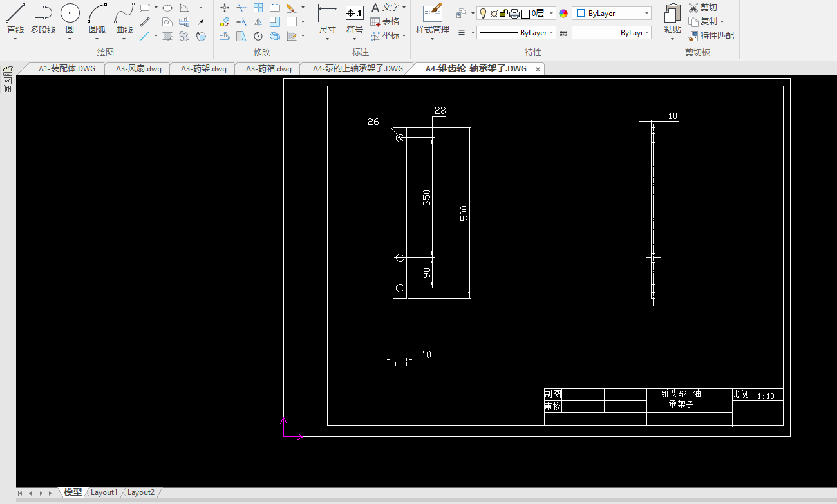
Task: Select the ellipse tool in drawing panel
Action: pos(167,8)
